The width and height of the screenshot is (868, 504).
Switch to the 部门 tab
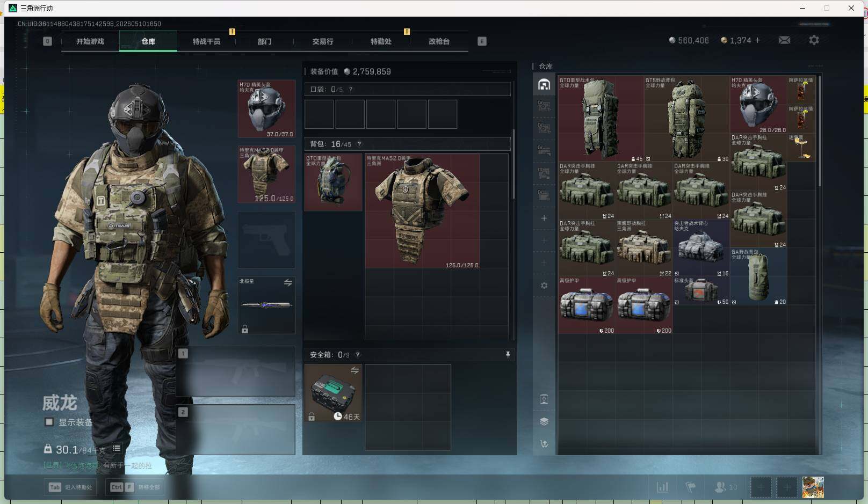coord(264,41)
